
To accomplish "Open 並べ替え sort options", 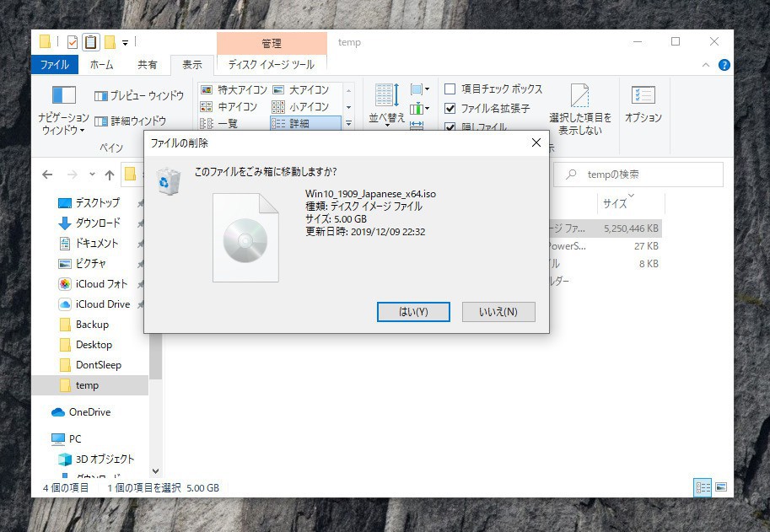I will coord(387,105).
